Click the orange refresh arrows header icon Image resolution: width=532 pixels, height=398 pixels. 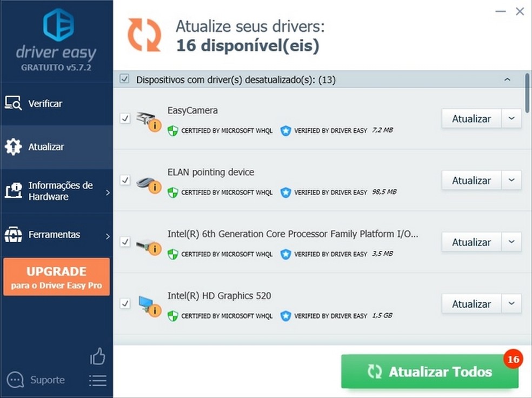pyautogui.click(x=144, y=34)
